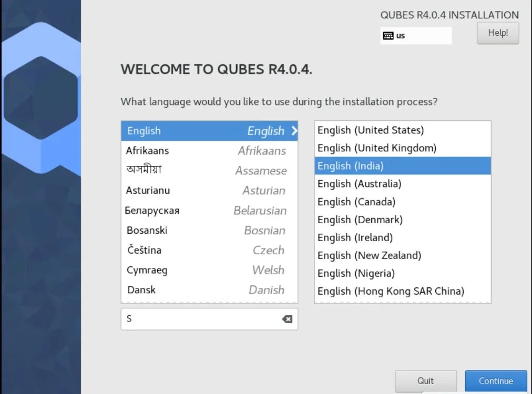Open English locale list via chevron arrow

tap(294, 131)
